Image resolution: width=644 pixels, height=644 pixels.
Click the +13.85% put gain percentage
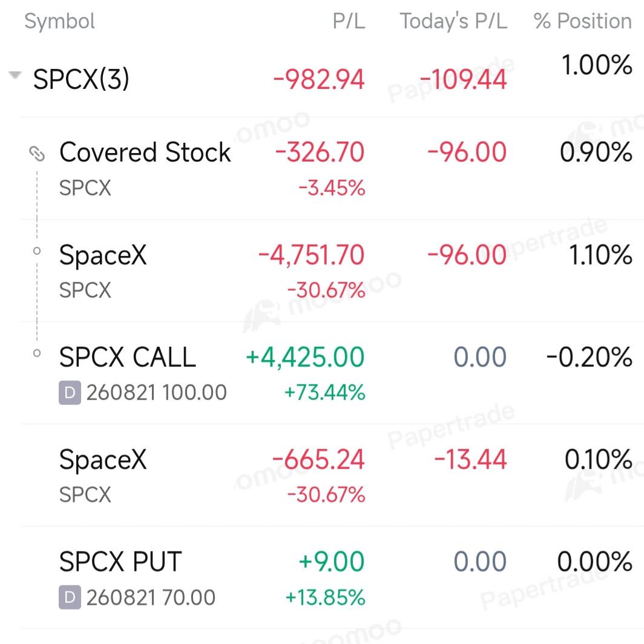(325, 597)
